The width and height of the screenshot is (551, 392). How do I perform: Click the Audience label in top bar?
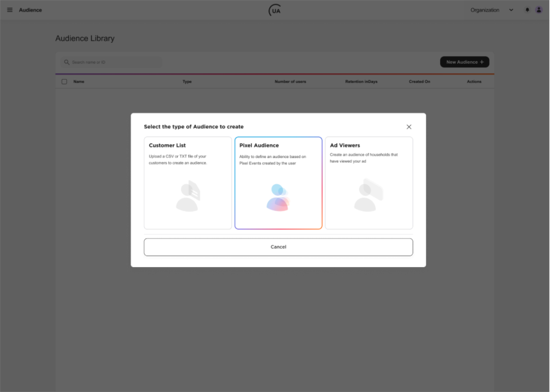coord(30,10)
